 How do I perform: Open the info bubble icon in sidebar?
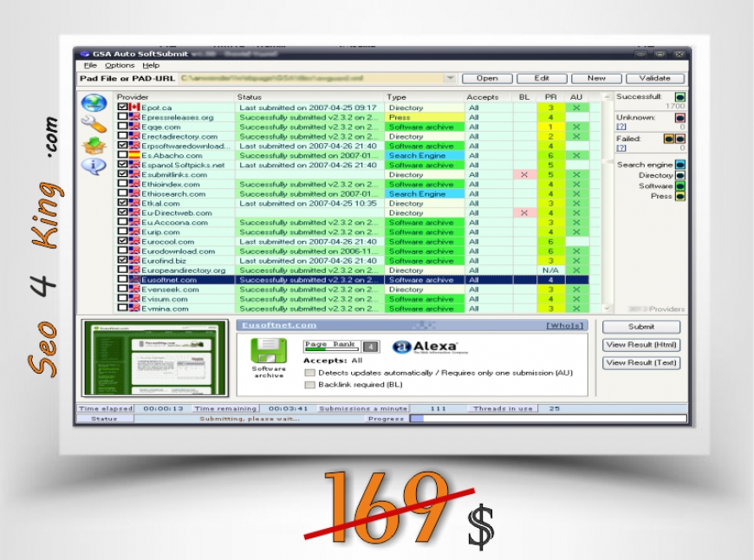[x=94, y=166]
